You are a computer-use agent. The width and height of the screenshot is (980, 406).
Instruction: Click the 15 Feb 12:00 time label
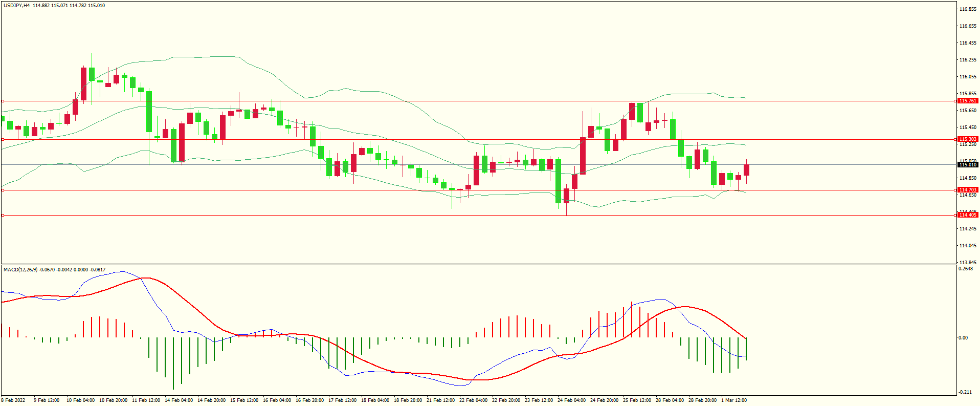[244, 400]
